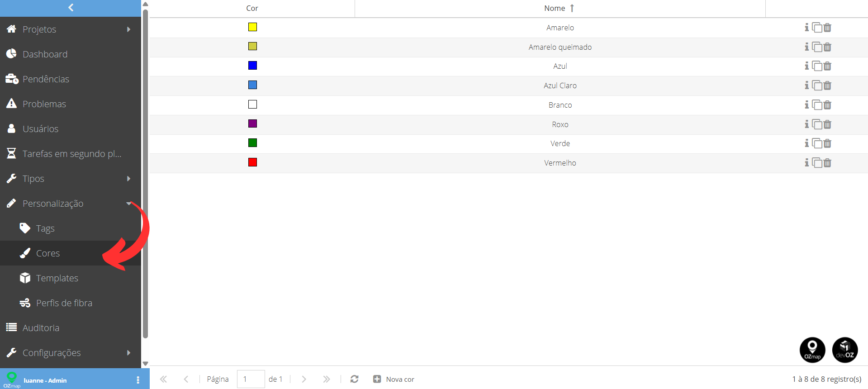Duplicate the Vermelho color
The height and width of the screenshot is (389, 868).
[x=817, y=163]
